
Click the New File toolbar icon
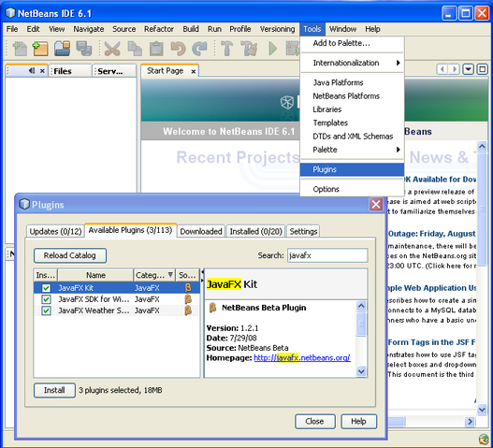pos(20,49)
